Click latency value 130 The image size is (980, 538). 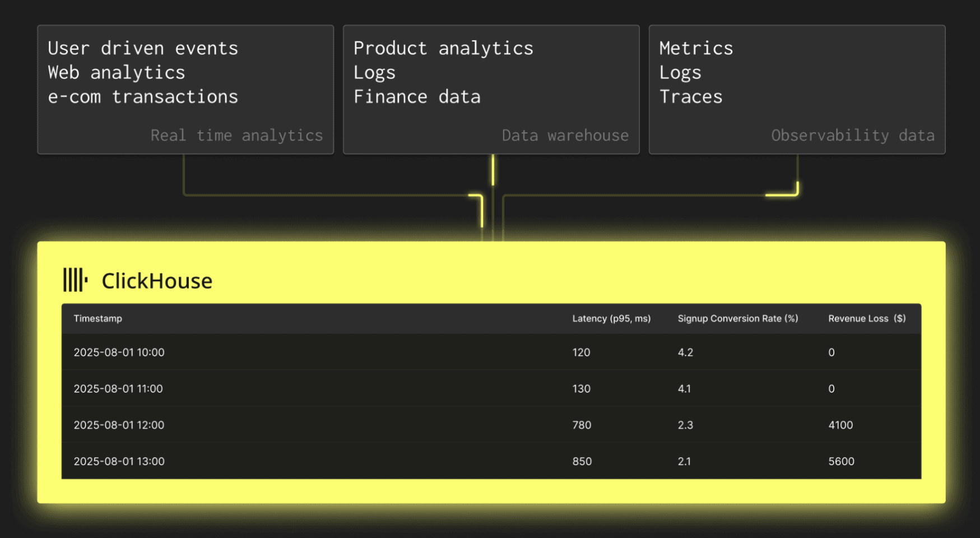click(581, 389)
